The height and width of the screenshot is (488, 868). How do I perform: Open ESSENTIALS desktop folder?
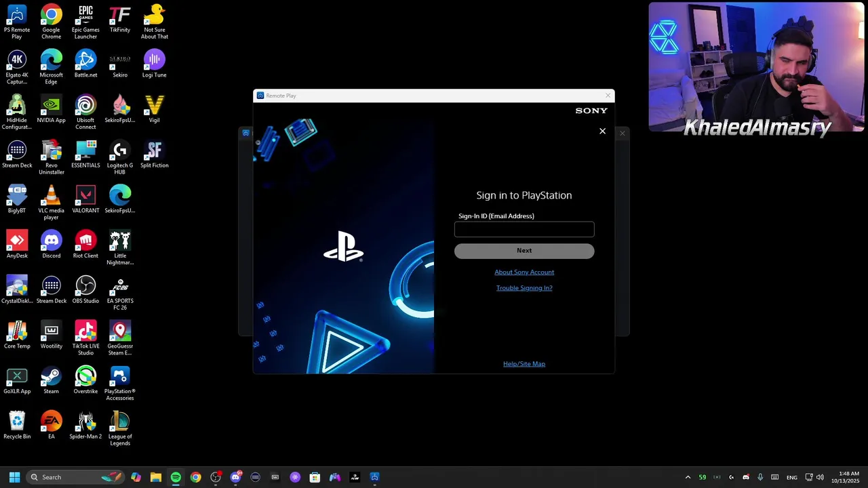click(85, 155)
